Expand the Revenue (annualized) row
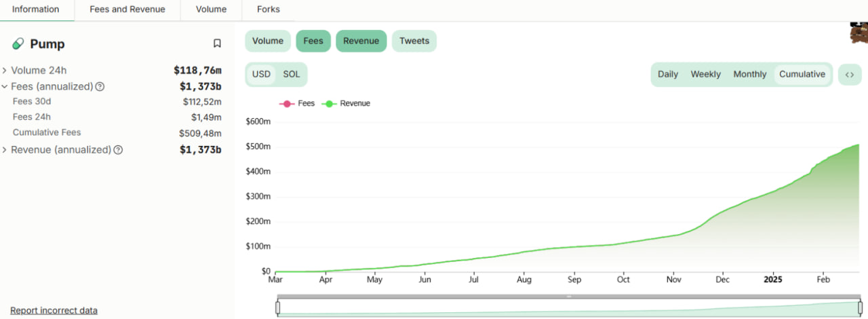Image resolution: width=868 pixels, height=319 pixels. [x=5, y=150]
